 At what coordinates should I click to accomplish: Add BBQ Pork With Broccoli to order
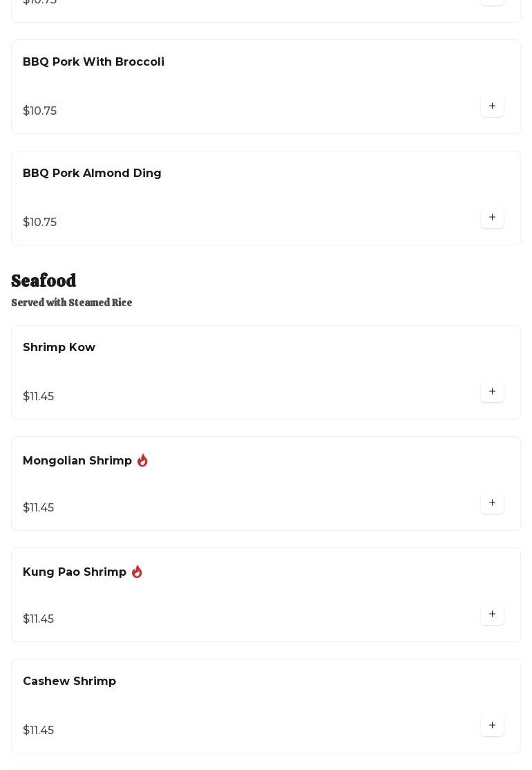click(492, 106)
